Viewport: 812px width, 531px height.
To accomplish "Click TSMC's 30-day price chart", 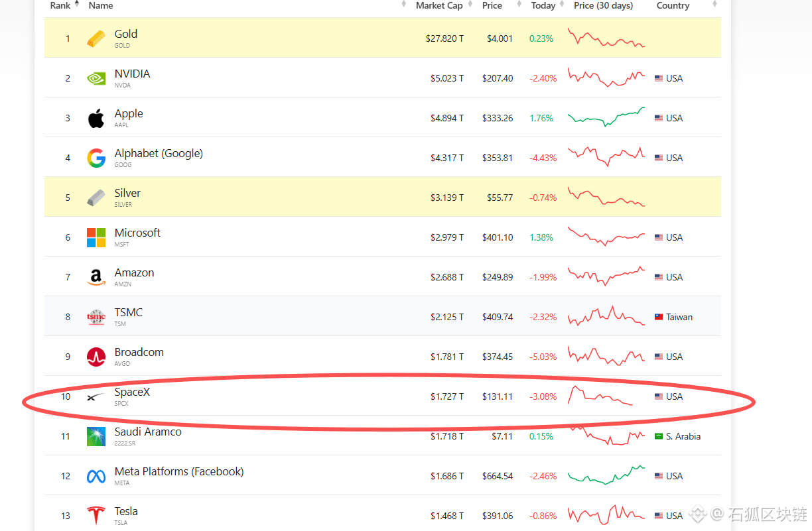I will click(606, 316).
